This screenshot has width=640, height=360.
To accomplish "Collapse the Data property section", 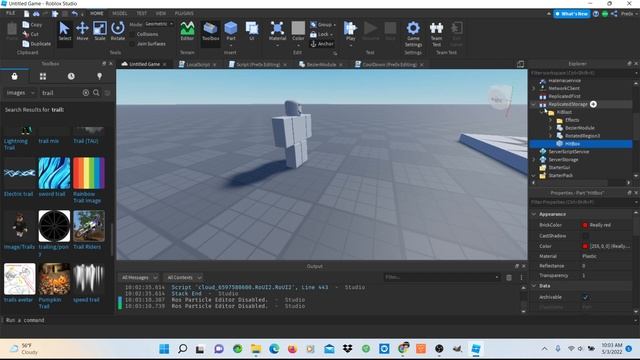I will pos(534,286).
